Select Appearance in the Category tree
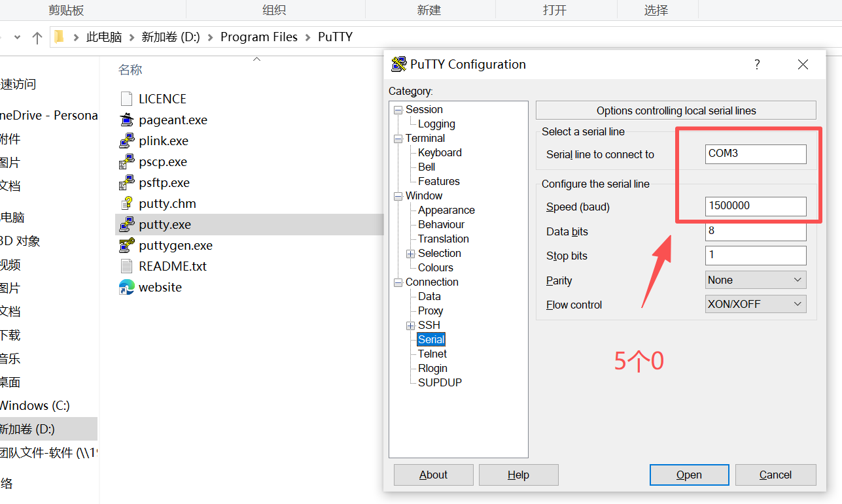This screenshot has width=842, height=504. [446, 210]
